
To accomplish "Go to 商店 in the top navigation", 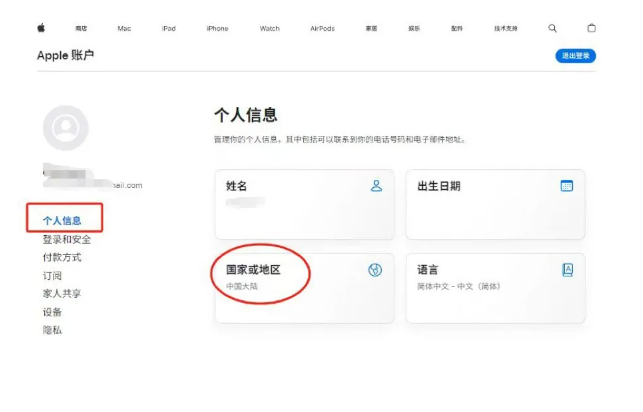I will pyautogui.click(x=81, y=28).
